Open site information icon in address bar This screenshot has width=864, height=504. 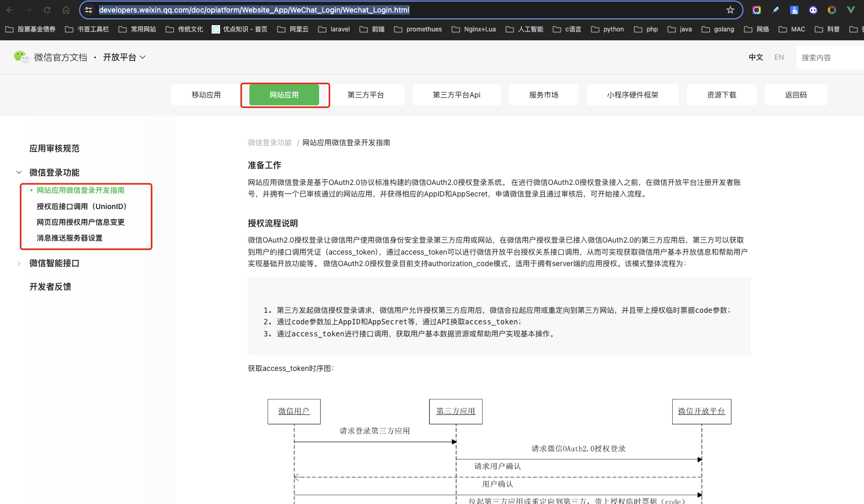click(x=89, y=10)
